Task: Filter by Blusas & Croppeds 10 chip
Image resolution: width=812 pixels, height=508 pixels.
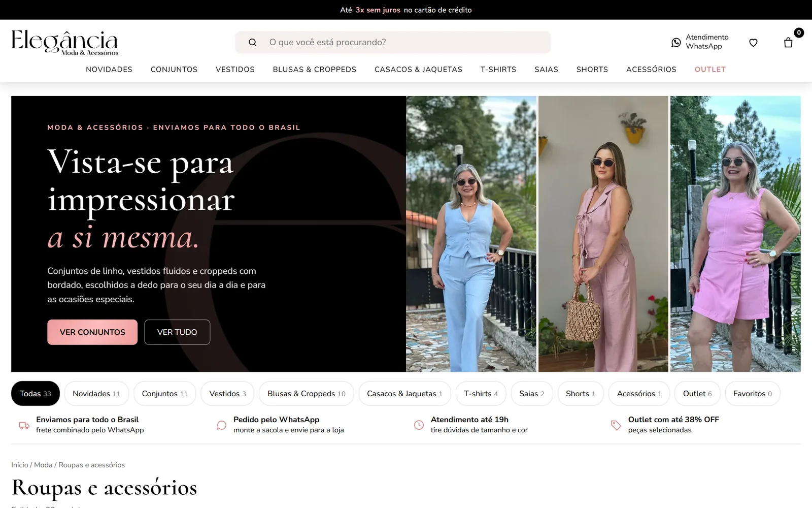Action: point(307,394)
